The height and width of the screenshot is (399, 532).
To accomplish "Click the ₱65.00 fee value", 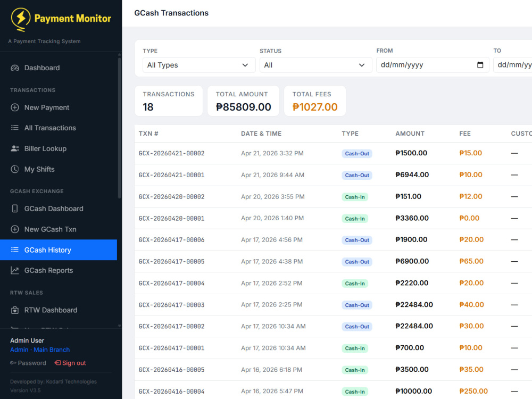I will pos(471,261).
